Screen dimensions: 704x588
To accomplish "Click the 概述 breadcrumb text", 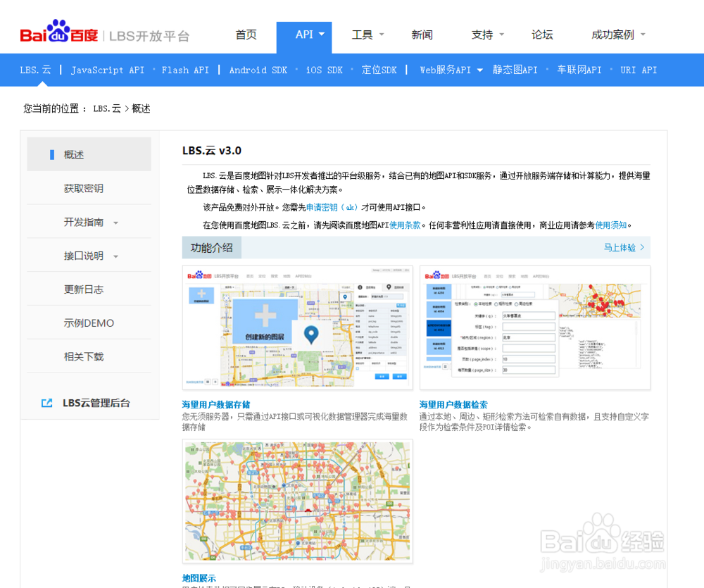I will pyautogui.click(x=141, y=108).
